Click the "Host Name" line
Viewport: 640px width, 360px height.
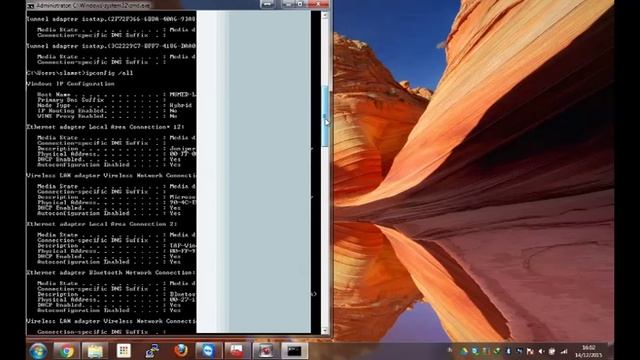pos(116,95)
